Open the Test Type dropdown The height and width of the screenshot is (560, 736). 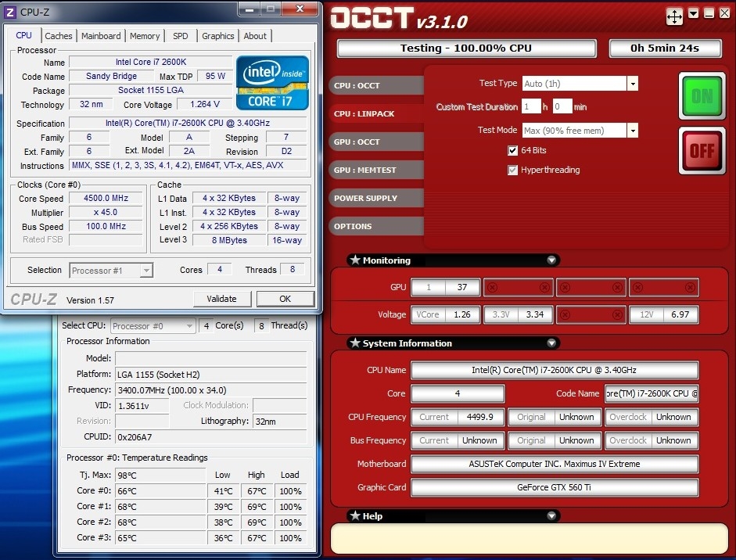633,84
